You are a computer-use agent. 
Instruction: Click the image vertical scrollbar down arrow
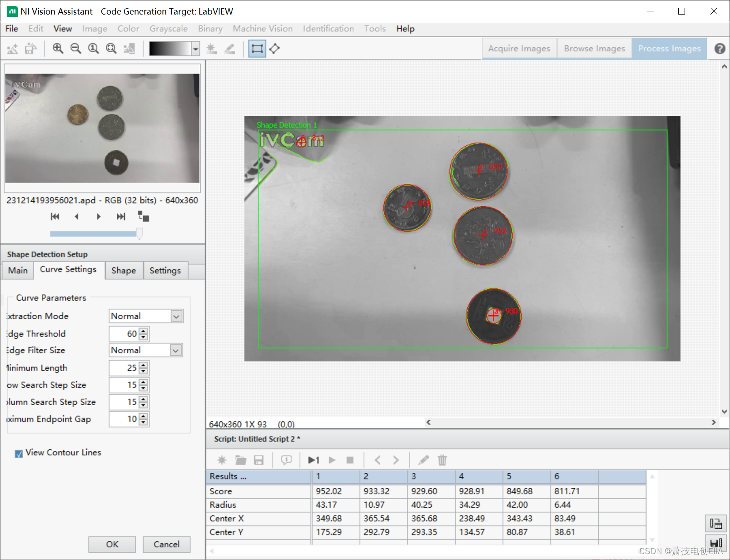click(724, 411)
